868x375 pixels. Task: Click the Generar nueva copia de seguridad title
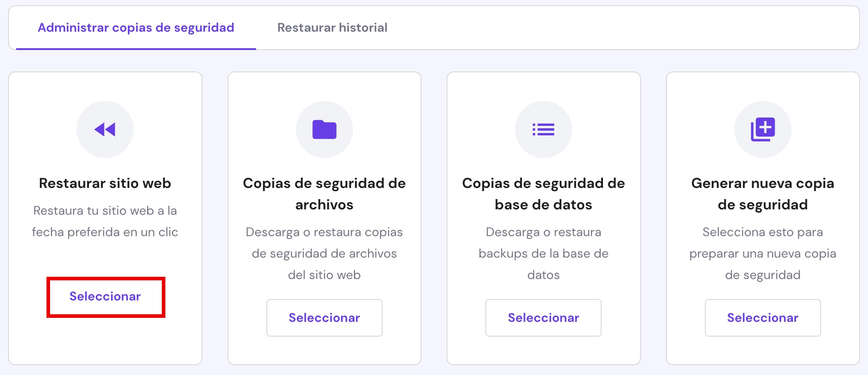pos(763,194)
